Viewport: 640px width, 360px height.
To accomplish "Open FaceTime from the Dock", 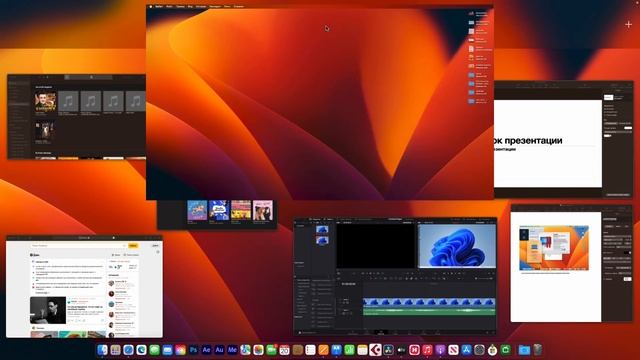I will pyautogui.click(x=271, y=350).
